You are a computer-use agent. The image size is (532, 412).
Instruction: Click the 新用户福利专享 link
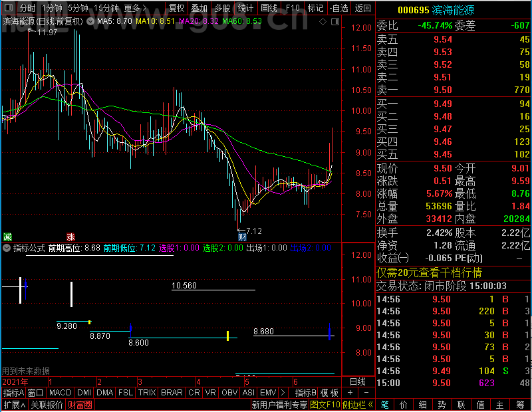(x=279, y=405)
